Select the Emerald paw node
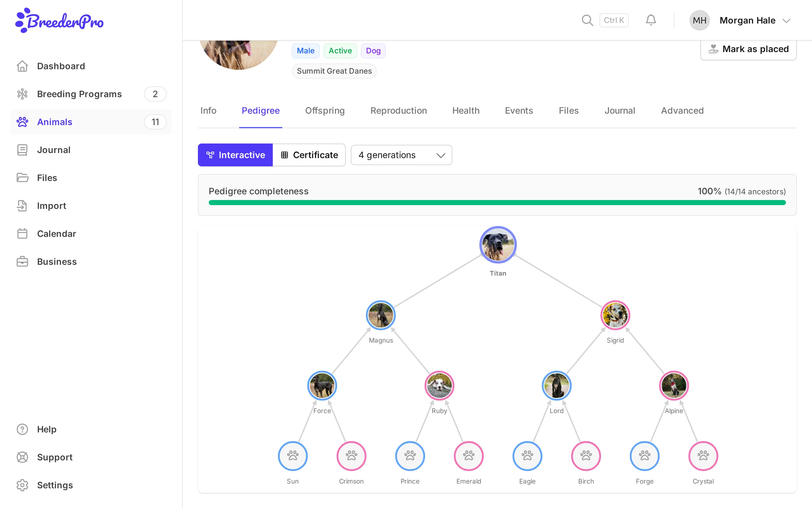Screen dimensions: 812x508 [x=469, y=456]
